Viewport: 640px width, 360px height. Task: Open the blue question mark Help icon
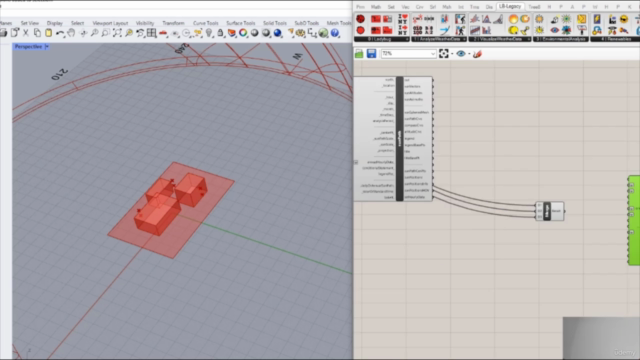[x=335, y=33]
